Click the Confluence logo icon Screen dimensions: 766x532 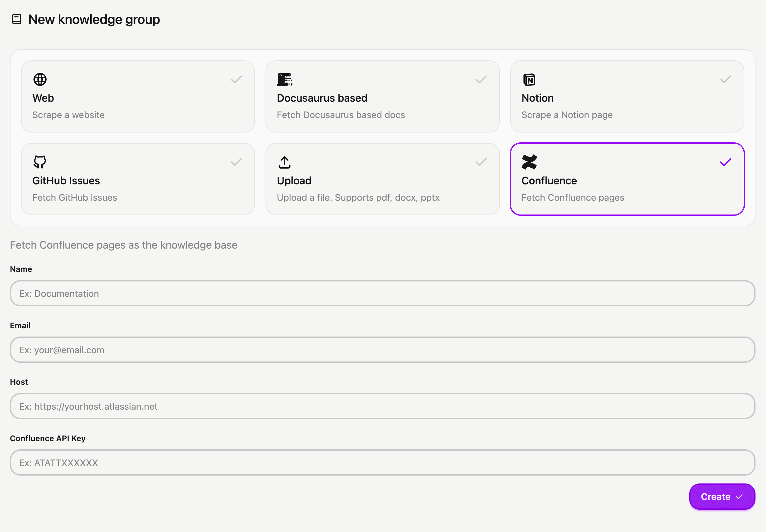529,162
